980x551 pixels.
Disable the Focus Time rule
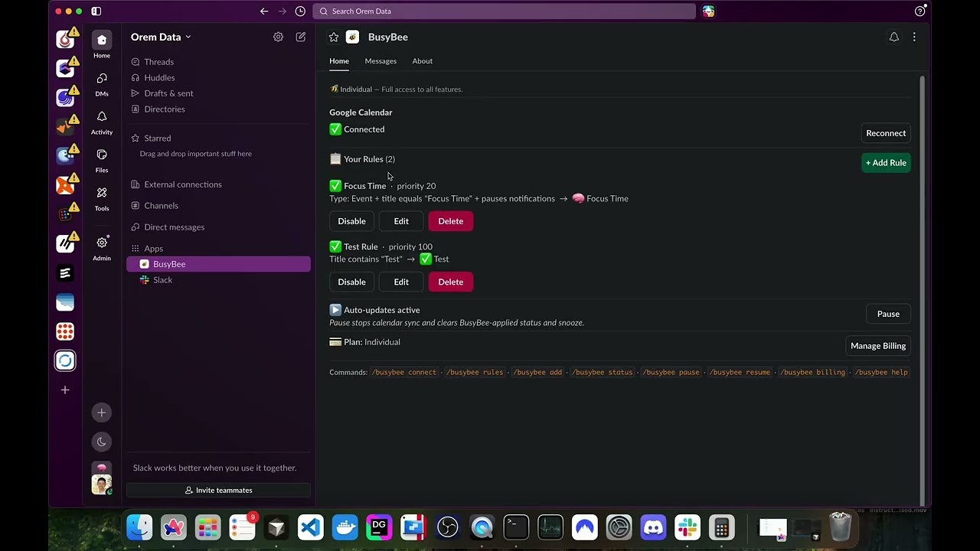[x=351, y=221]
